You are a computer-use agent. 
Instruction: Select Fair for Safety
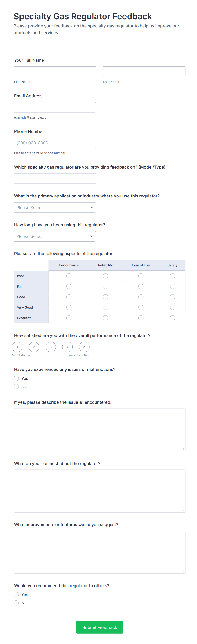coord(172,286)
